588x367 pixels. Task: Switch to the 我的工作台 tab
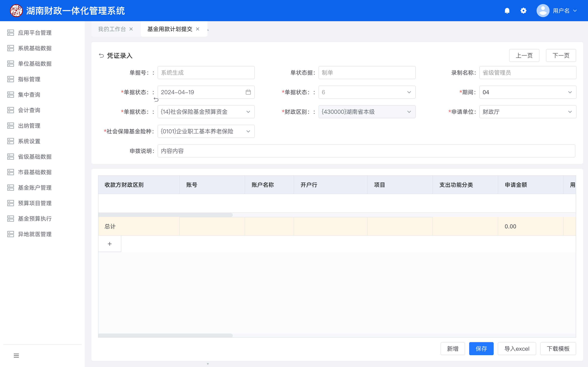pos(112,29)
